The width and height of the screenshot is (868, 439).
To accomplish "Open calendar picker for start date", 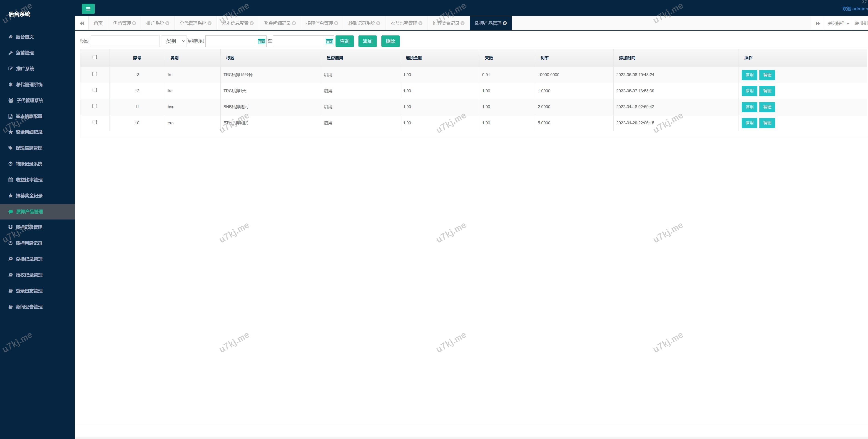I will (x=261, y=42).
